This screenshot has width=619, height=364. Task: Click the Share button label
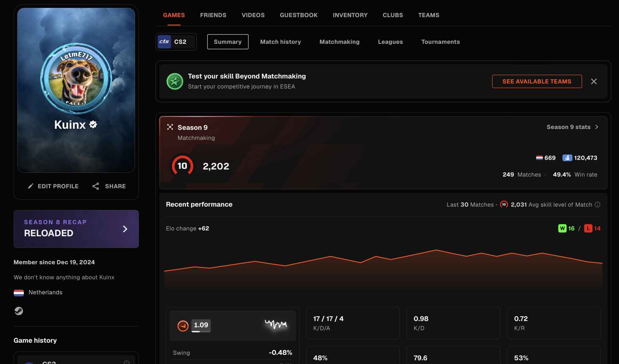pos(115,186)
